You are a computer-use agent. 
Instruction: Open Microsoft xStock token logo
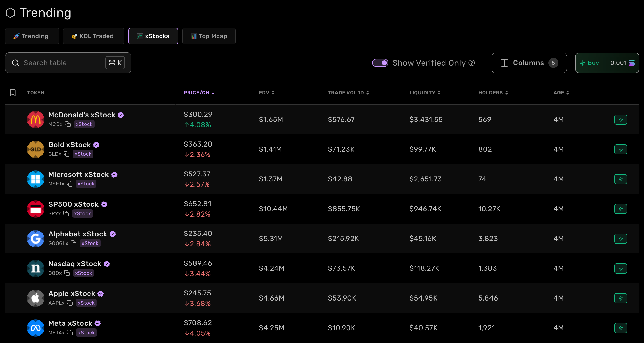coord(36,179)
